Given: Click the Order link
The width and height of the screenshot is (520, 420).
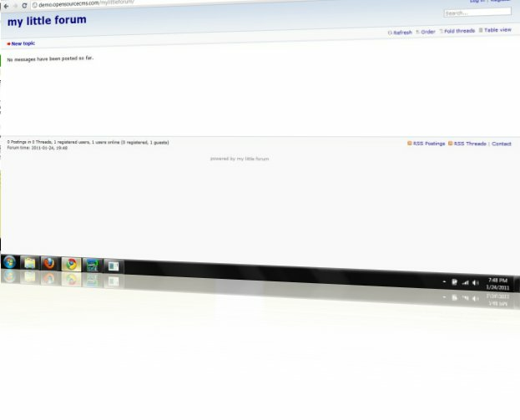Looking at the screenshot, I should pos(427,32).
